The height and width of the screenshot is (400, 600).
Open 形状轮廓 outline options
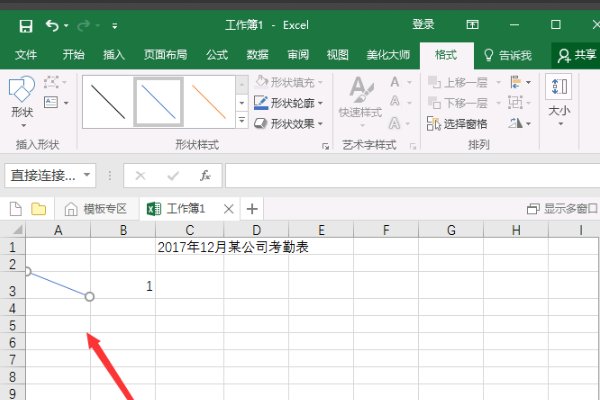pos(289,103)
